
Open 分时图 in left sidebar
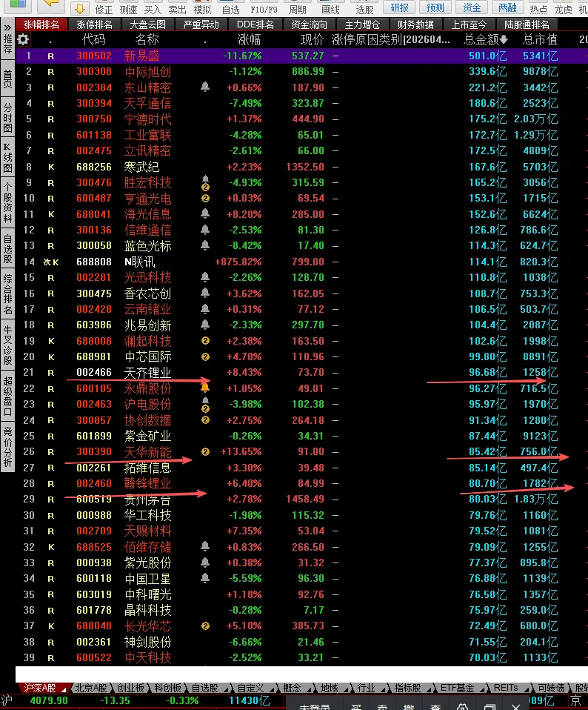click(x=7, y=117)
